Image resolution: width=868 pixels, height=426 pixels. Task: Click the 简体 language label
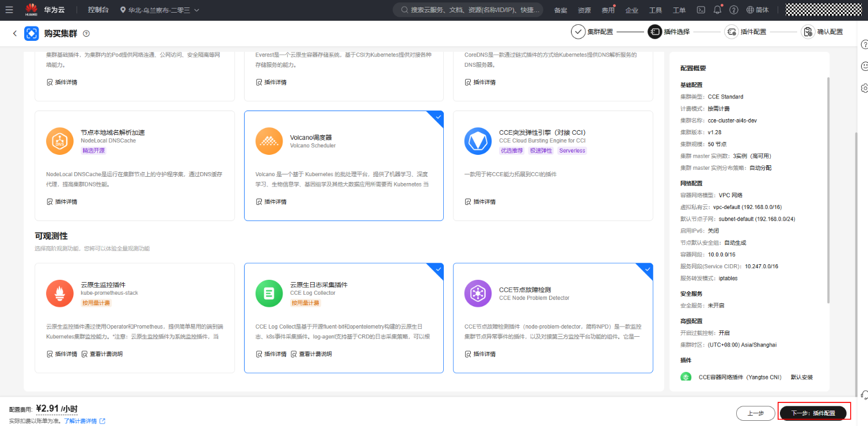coord(762,10)
